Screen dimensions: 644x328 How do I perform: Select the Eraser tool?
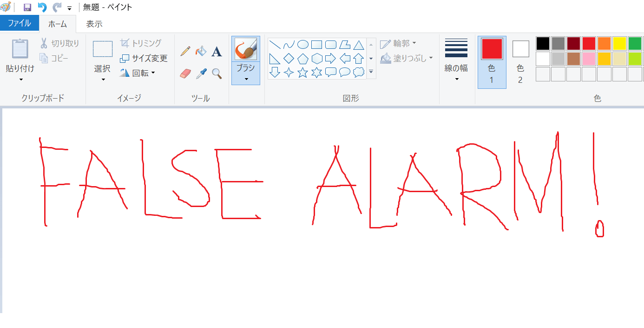185,73
